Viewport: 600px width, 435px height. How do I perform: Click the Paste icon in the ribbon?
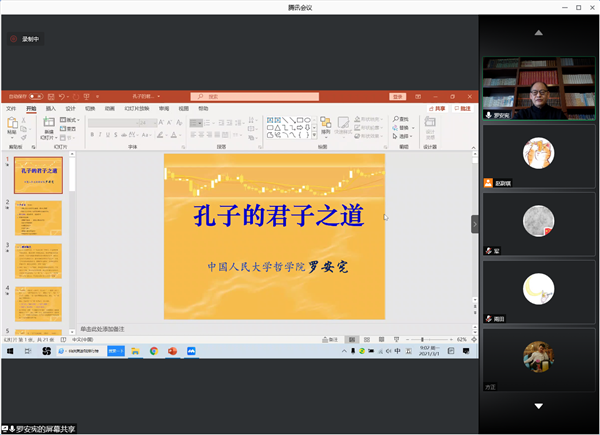(x=12, y=124)
